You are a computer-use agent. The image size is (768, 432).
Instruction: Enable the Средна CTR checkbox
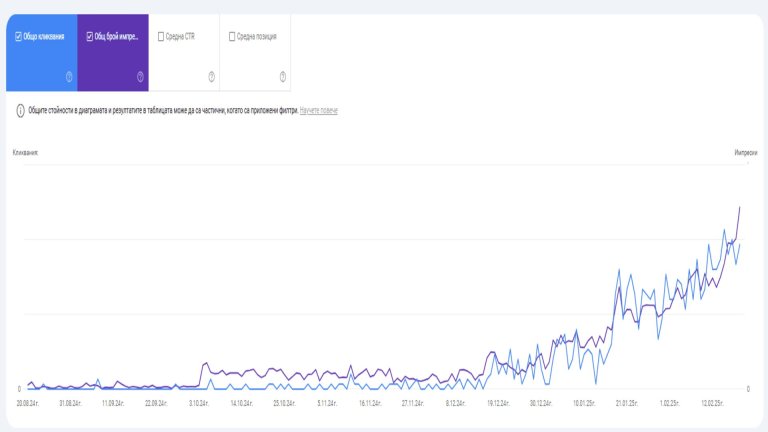point(161,37)
